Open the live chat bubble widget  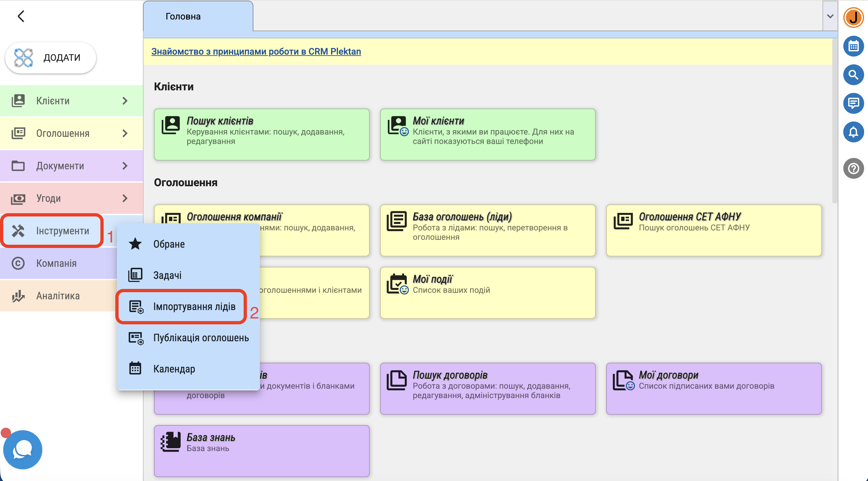coord(22,449)
